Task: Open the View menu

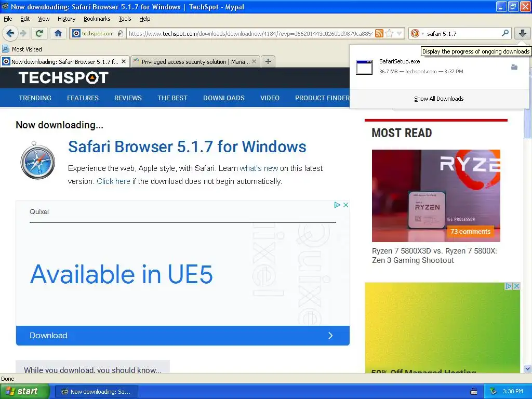Action: pyautogui.click(x=44, y=19)
